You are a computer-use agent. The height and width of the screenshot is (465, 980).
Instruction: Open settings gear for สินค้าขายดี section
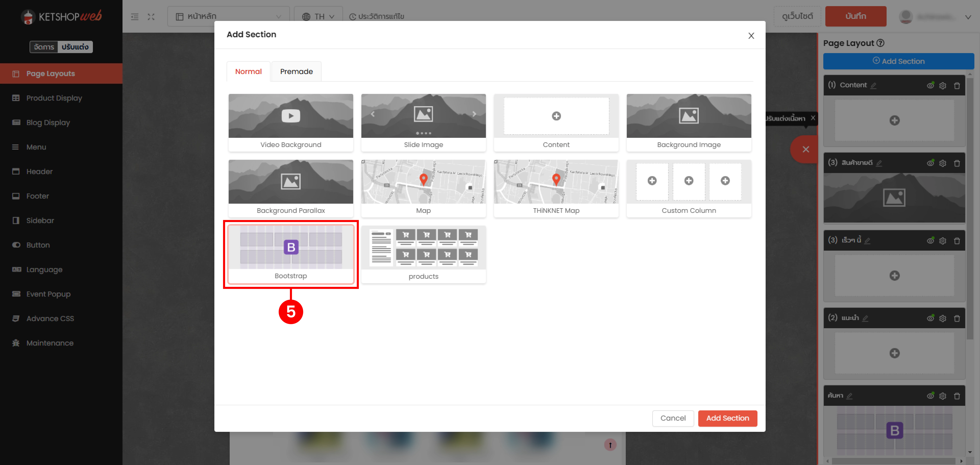pyautogui.click(x=943, y=163)
